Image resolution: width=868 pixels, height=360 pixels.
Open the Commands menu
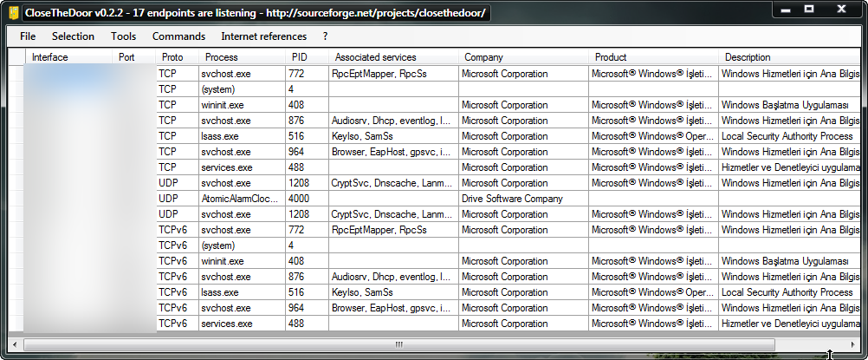pyautogui.click(x=178, y=36)
